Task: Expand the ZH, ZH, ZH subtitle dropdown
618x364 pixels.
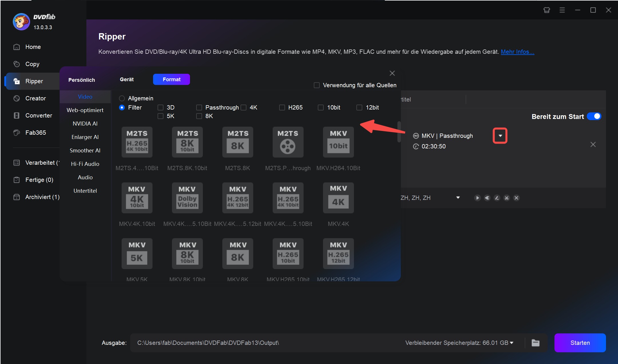Action: [458, 198]
